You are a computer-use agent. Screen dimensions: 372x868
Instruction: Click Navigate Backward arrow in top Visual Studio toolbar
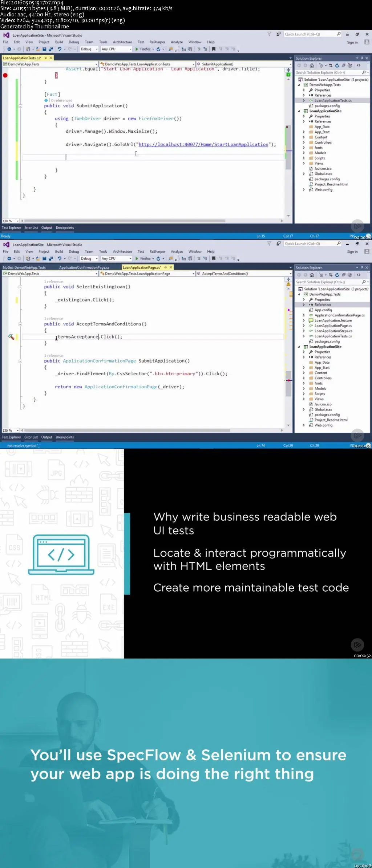point(9,49)
